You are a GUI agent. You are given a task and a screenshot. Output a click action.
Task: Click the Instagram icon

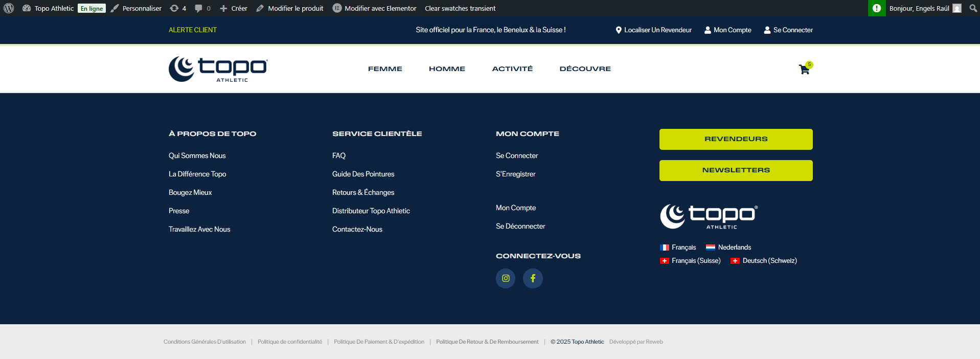(506, 278)
